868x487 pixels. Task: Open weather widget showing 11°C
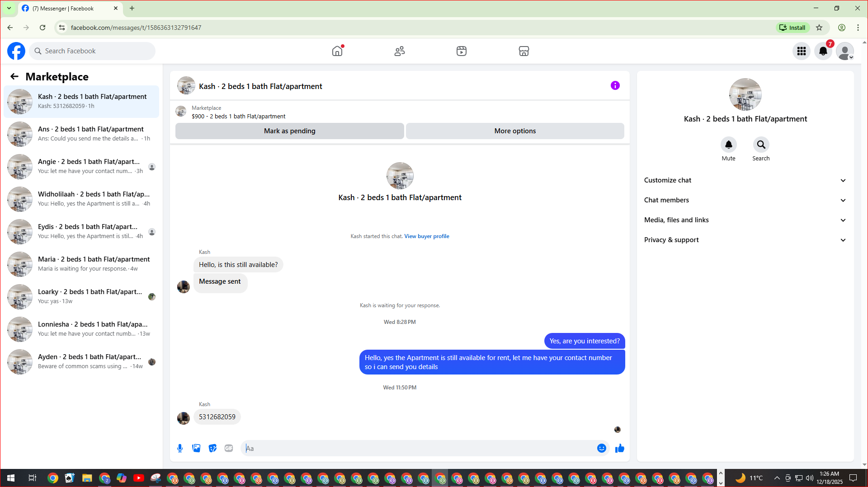click(749, 478)
